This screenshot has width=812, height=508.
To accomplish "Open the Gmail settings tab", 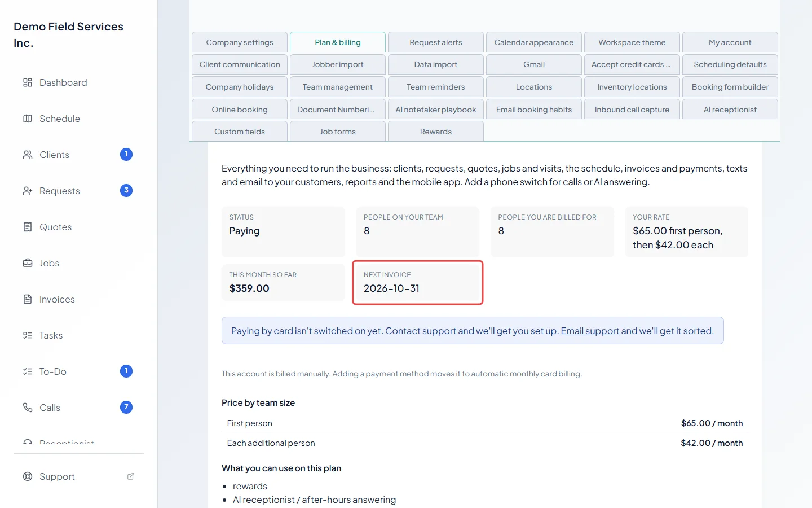I will (534, 64).
